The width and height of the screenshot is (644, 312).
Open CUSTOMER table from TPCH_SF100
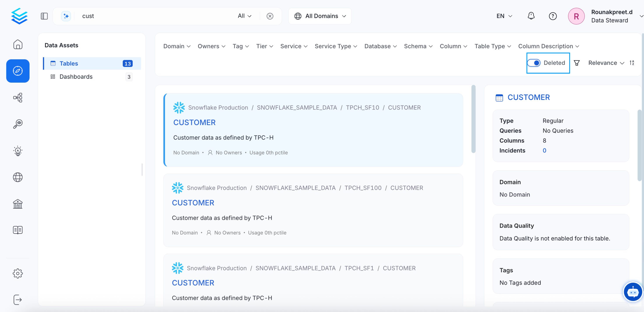click(193, 203)
